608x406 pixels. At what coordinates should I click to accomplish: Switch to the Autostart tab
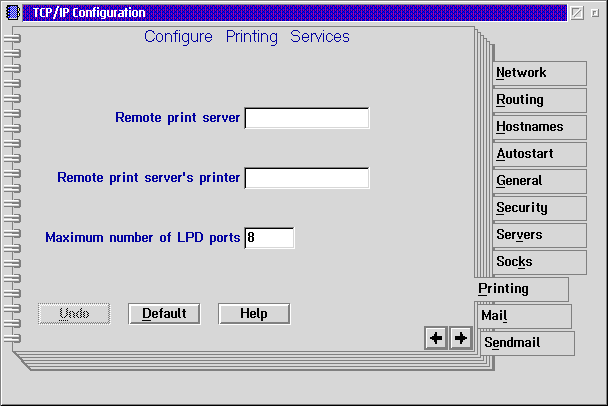tap(540, 154)
